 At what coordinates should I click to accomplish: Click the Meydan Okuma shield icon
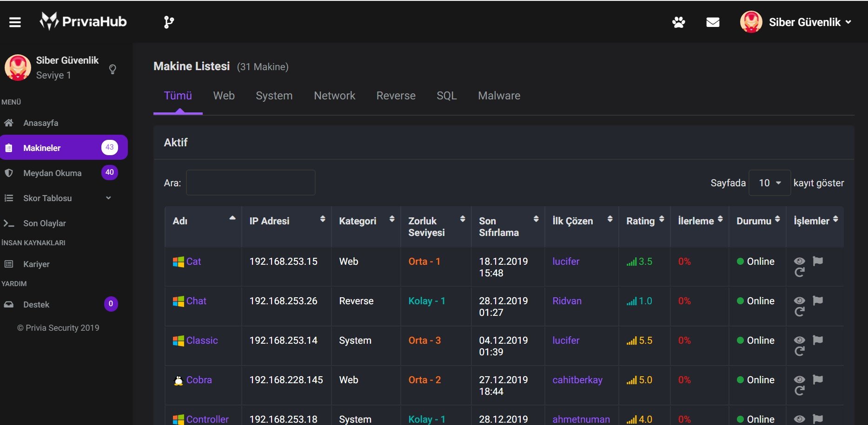tap(8, 173)
